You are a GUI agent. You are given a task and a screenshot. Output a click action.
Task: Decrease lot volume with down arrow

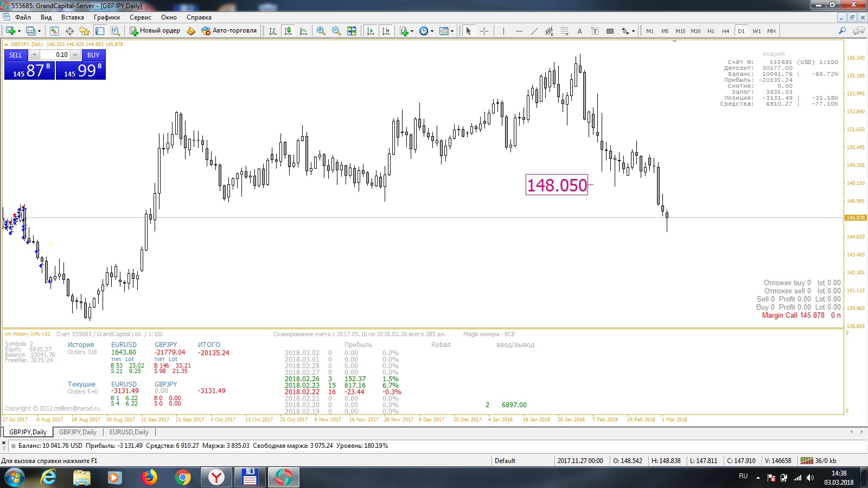(34, 55)
